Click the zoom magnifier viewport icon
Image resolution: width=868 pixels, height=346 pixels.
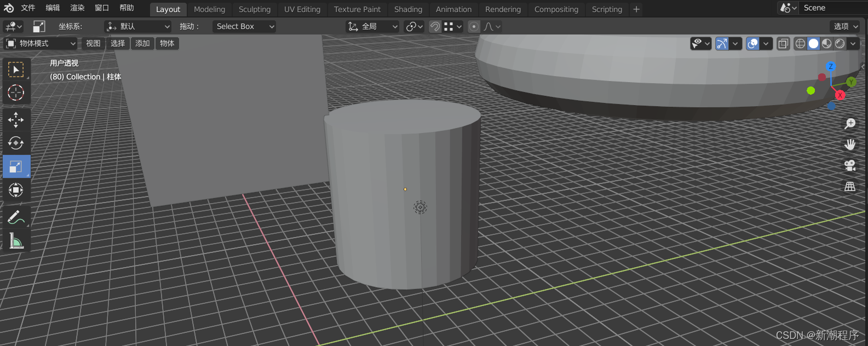tap(850, 124)
